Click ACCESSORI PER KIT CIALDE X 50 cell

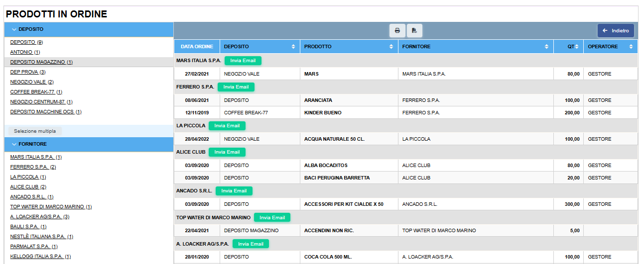349,204
